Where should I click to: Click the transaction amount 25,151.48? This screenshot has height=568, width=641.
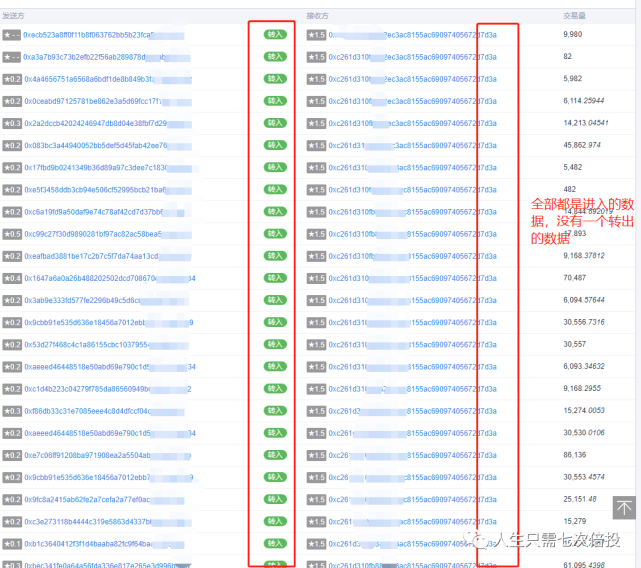point(580,499)
